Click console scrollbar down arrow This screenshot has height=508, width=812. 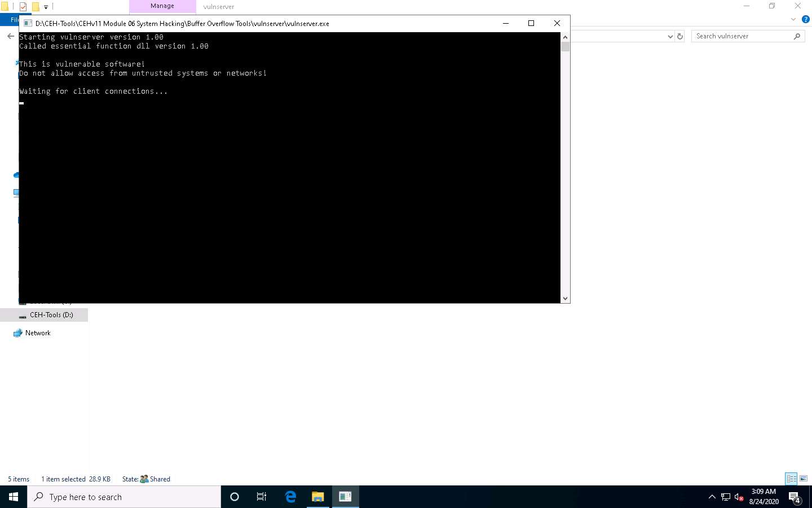coord(565,299)
